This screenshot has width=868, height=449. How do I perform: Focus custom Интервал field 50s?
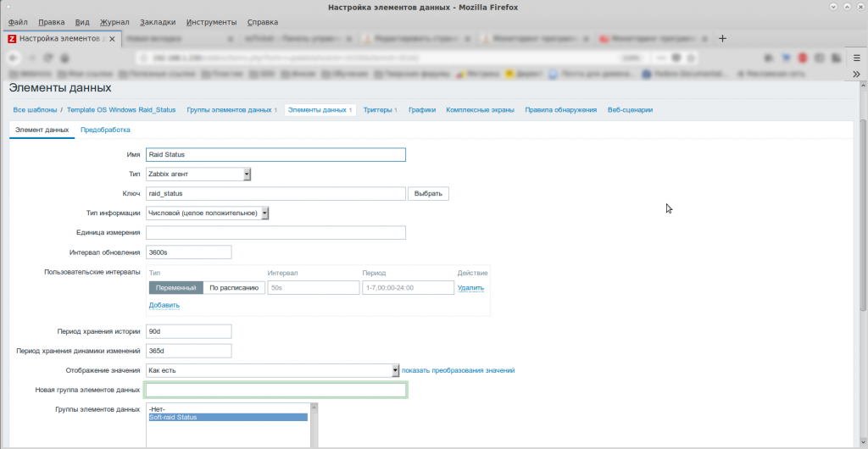(314, 287)
